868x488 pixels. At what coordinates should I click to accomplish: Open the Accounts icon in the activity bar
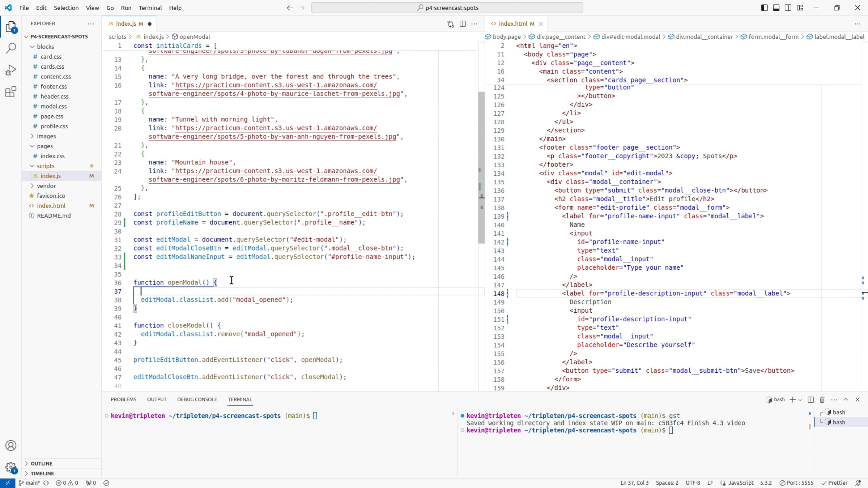click(11, 445)
